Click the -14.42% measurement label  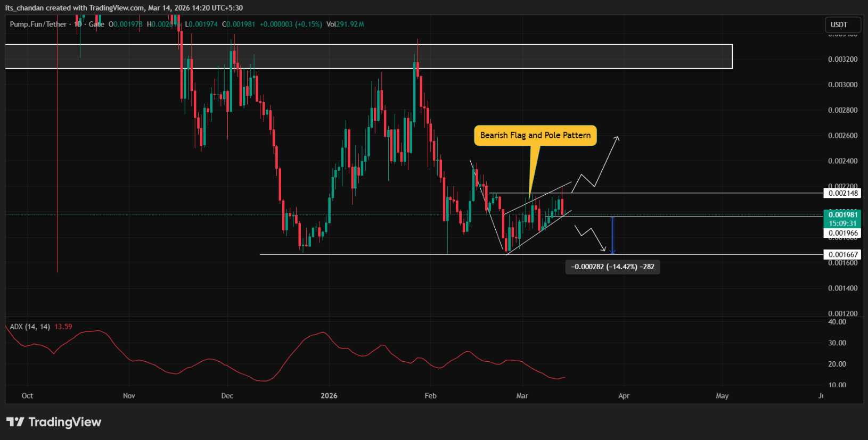click(612, 267)
